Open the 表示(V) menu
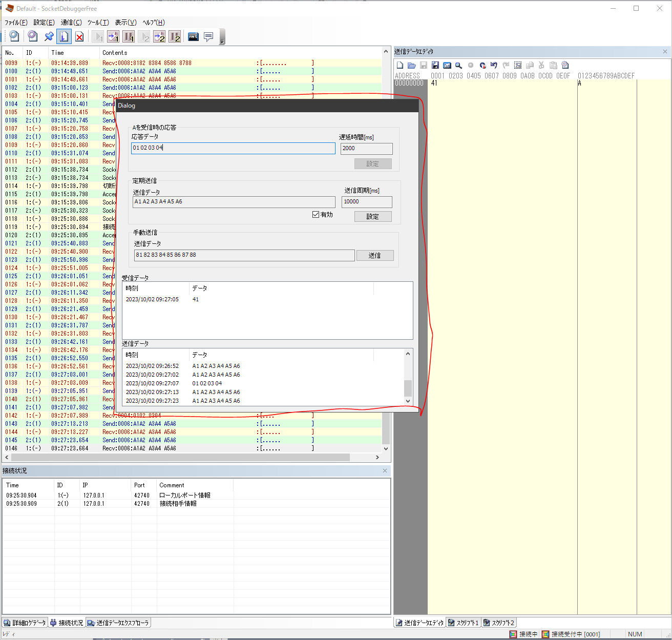Viewport: 672px width, 640px height. pos(125,23)
